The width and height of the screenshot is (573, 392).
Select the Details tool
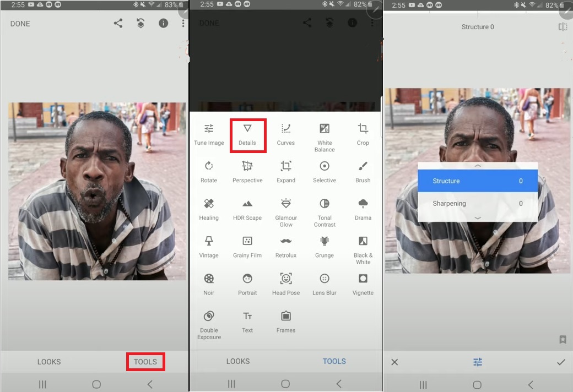click(247, 134)
